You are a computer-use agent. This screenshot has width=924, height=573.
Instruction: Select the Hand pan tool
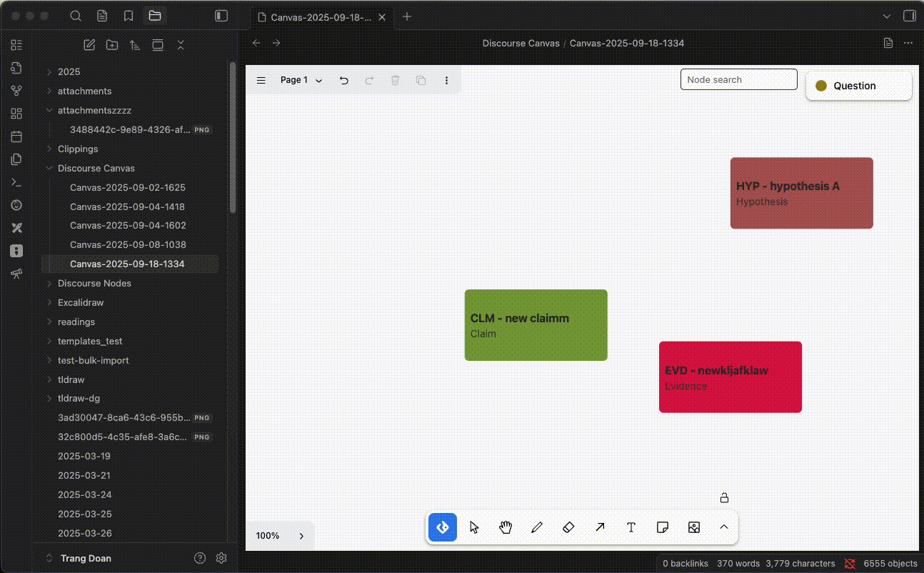506,527
